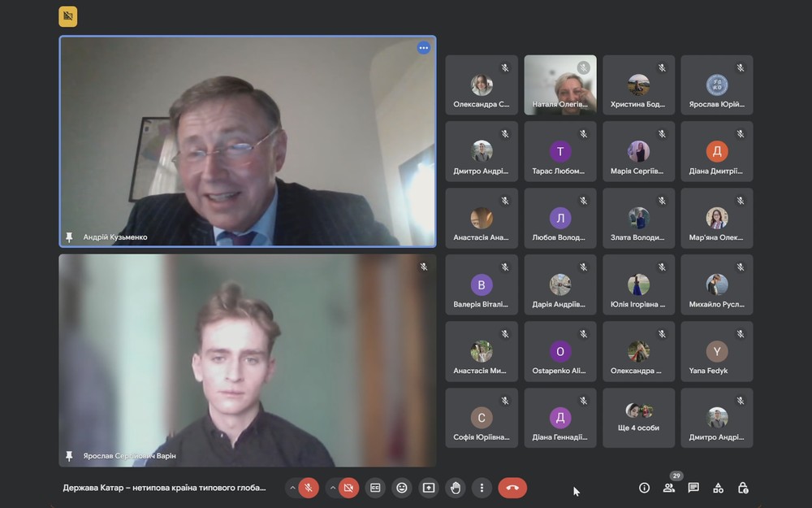Click the Present now screen-share icon
This screenshot has width=812, height=508.
(x=429, y=488)
